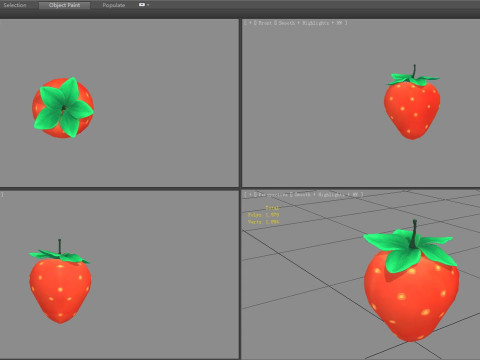Open the Perspective viewport name label menu
This screenshot has height=360, width=480.
[273, 194]
